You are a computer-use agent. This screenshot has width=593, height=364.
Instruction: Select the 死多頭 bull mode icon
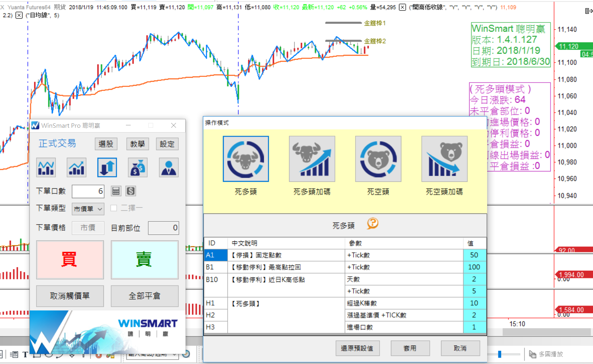pos(246,159)
